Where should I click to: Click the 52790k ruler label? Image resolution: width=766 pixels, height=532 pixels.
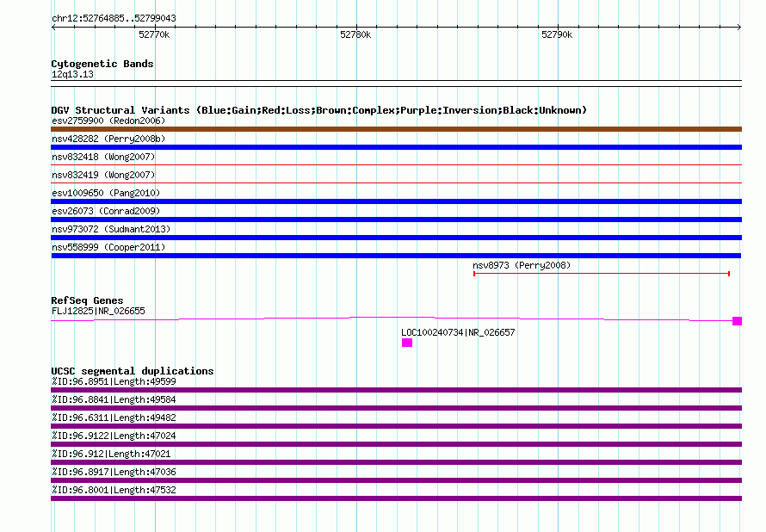[557, 34]
